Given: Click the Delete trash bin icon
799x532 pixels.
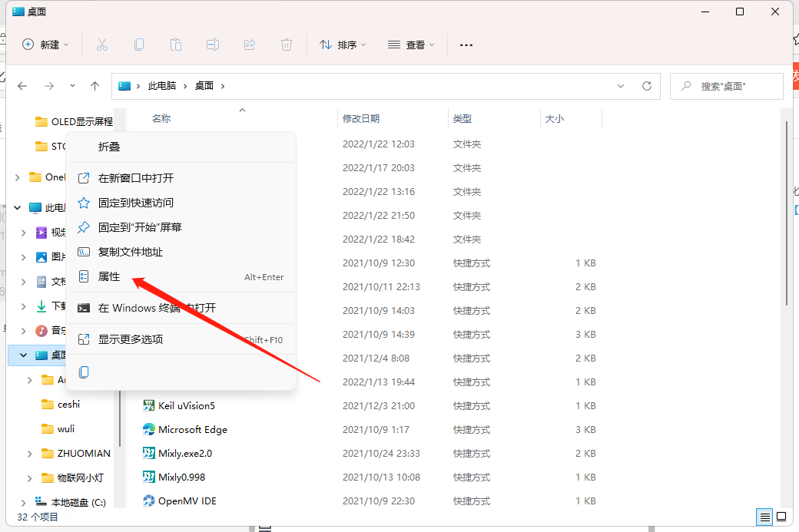Looking at the screenshot, I should 287,45.
